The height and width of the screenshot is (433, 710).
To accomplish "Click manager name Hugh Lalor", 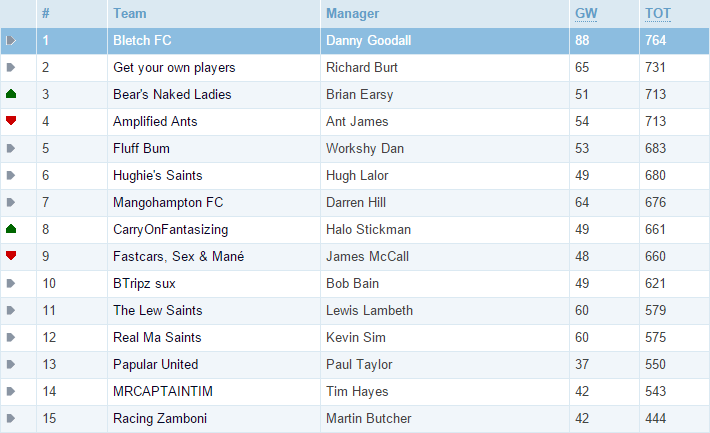I will [x=357, y=176].
